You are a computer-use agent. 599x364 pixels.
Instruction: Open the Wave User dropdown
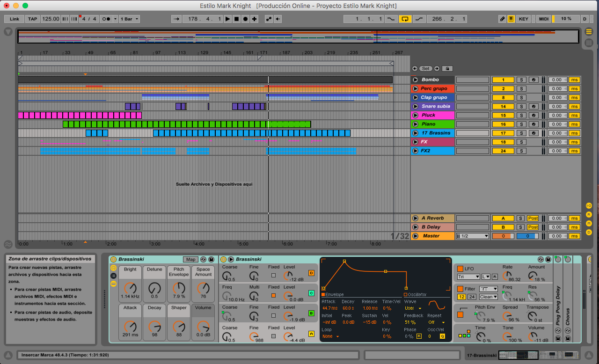pyautogui.click(x=413, y=308)
